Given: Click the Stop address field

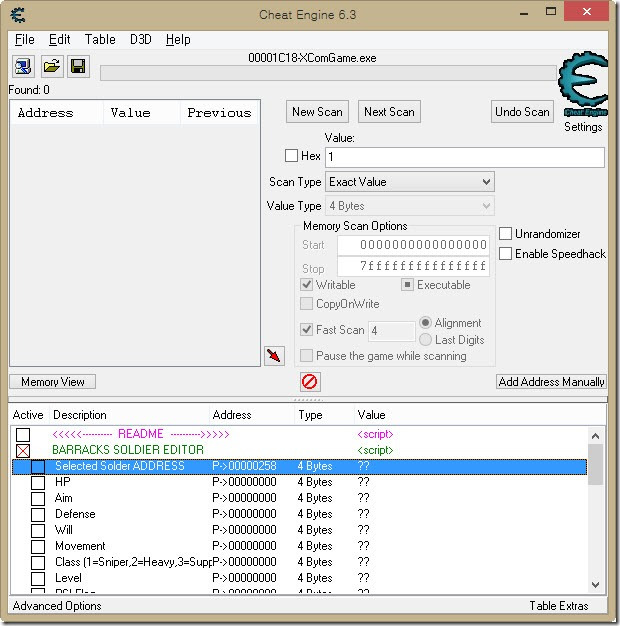Looking at the screenshot, I should coord(413,266).
